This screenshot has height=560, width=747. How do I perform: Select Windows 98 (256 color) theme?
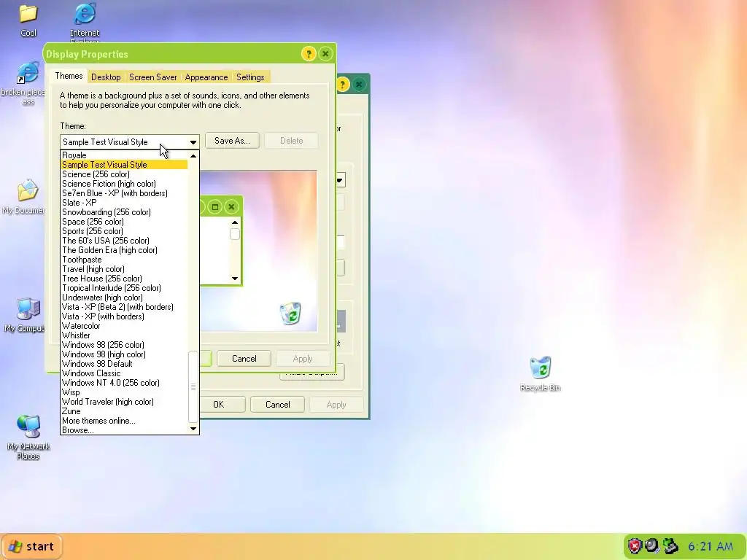tap(124, 345)
